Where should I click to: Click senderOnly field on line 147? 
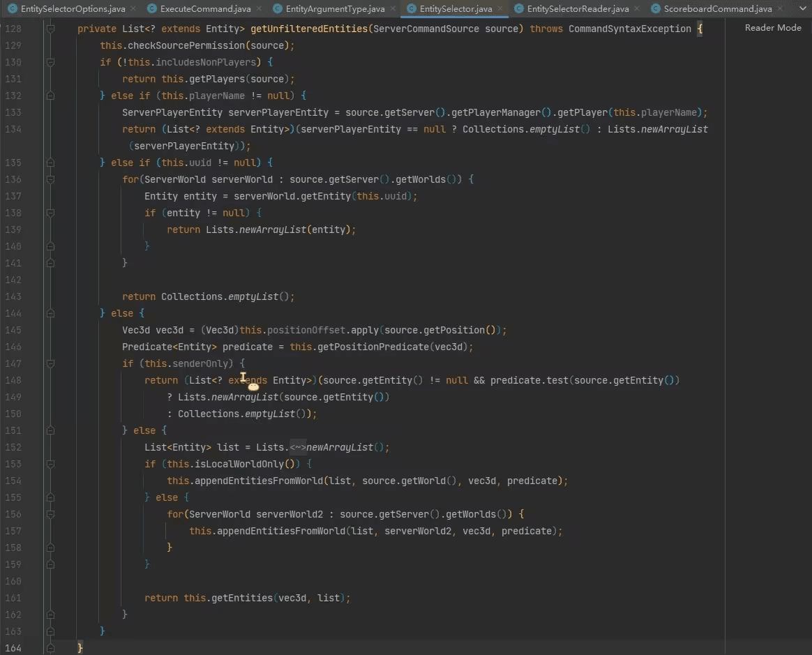coord(200,363)
